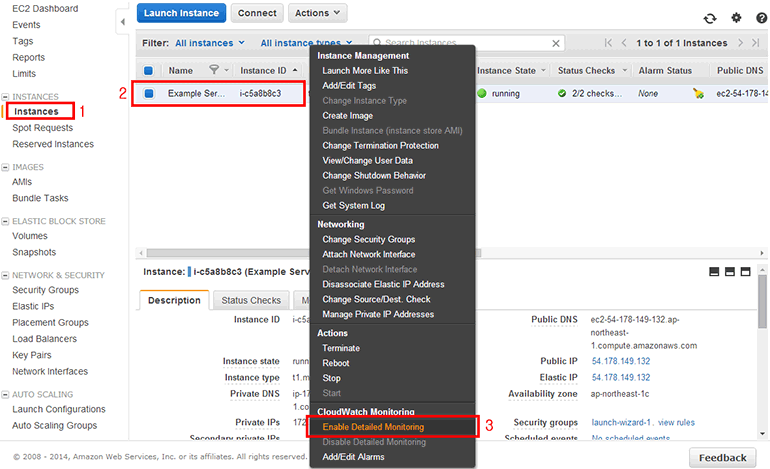Open the view rules link for security groups
770x469 pixels.
tap(675, 423)
